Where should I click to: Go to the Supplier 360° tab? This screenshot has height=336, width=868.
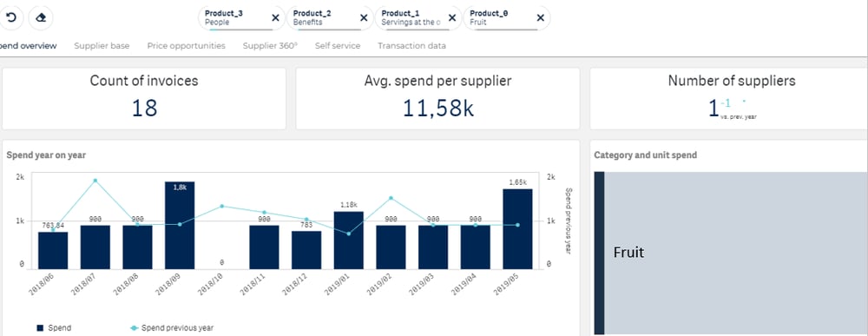tap(270, 46)
